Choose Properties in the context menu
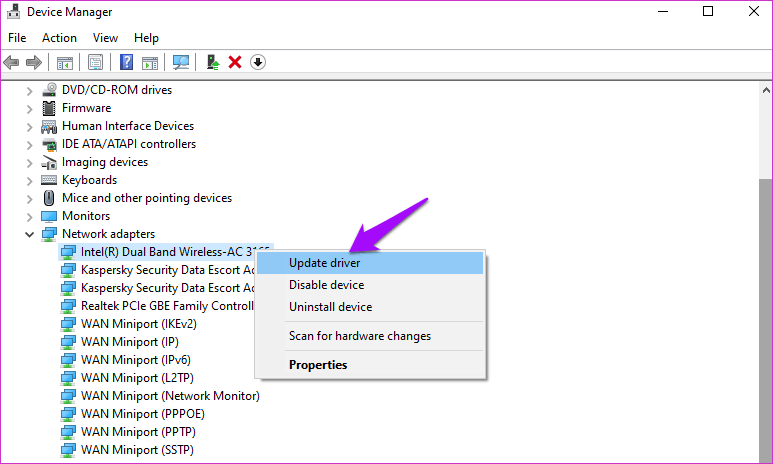The image size is (773, 464). tap(370, 365)
